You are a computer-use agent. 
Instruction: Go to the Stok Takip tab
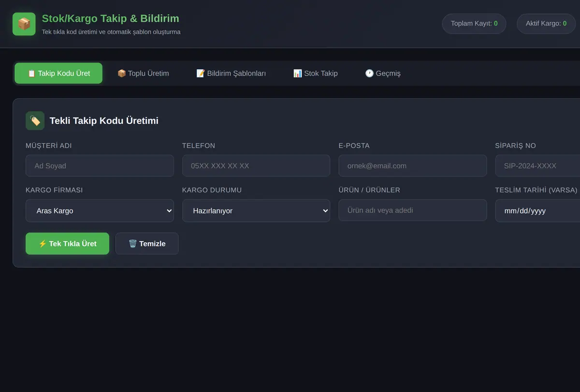tap(315, 73)
